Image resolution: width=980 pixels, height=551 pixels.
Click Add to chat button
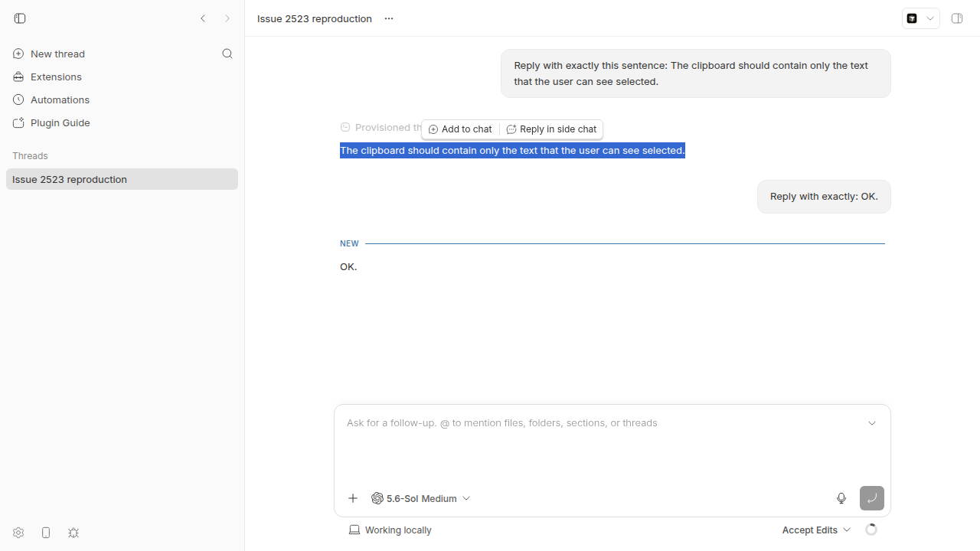[460, 129]
